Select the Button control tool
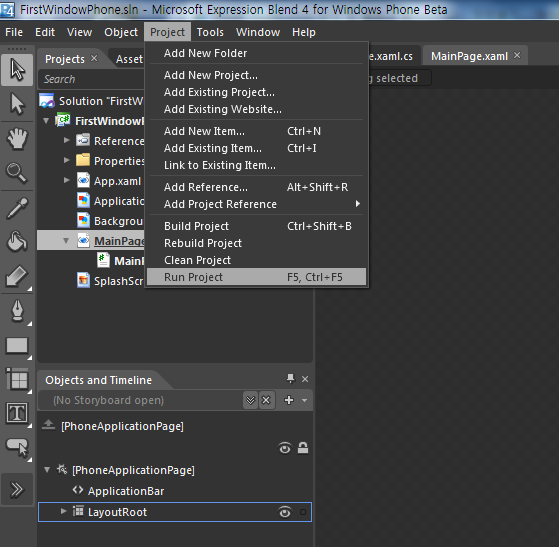559x547 pixels. coord(17,447)
